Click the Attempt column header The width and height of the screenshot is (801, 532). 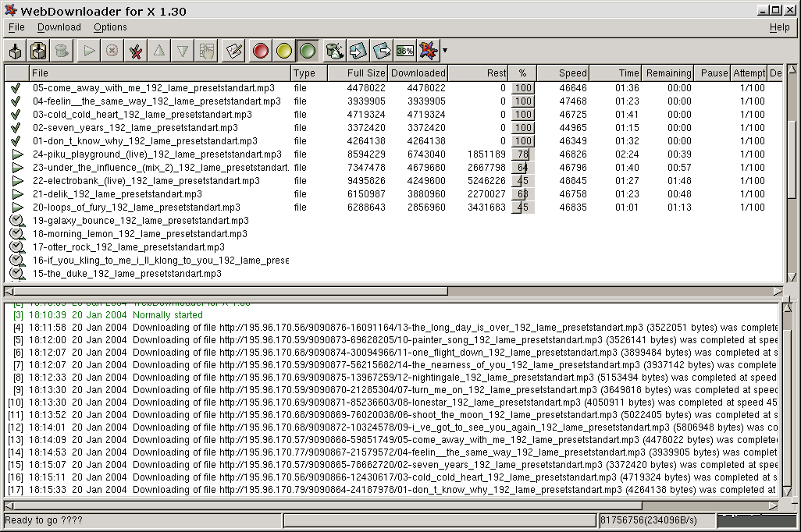pos(749,73)
